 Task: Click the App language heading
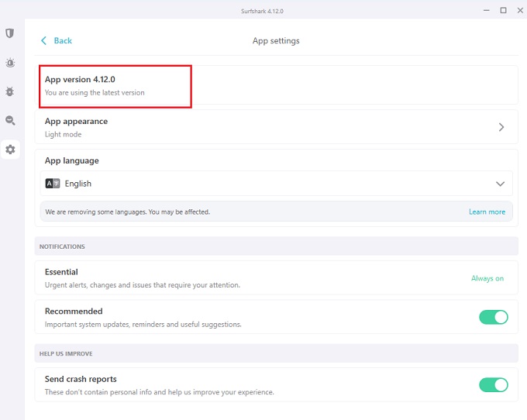tap(72, 160)
